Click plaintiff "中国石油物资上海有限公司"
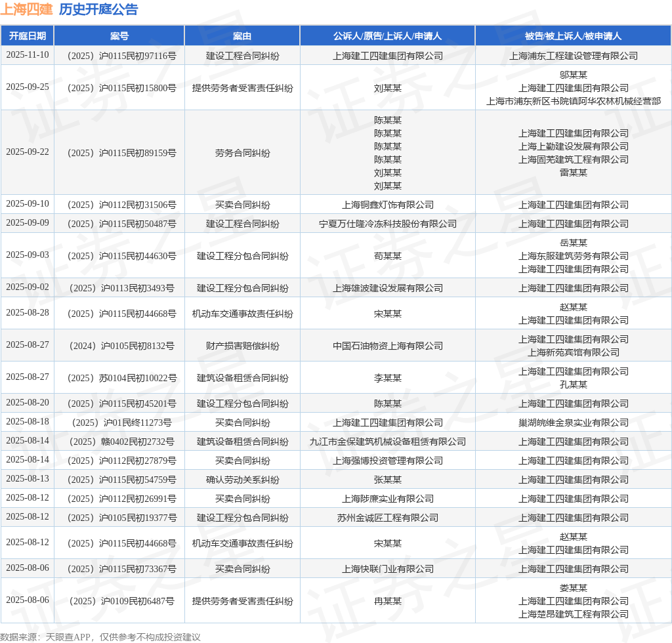Image resolution: width=672 pixels, height=643 pixels. click(x=388, y=346)
